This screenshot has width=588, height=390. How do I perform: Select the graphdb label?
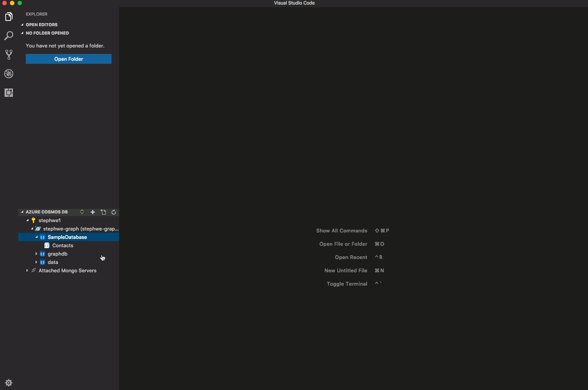(x=58, y=254)
